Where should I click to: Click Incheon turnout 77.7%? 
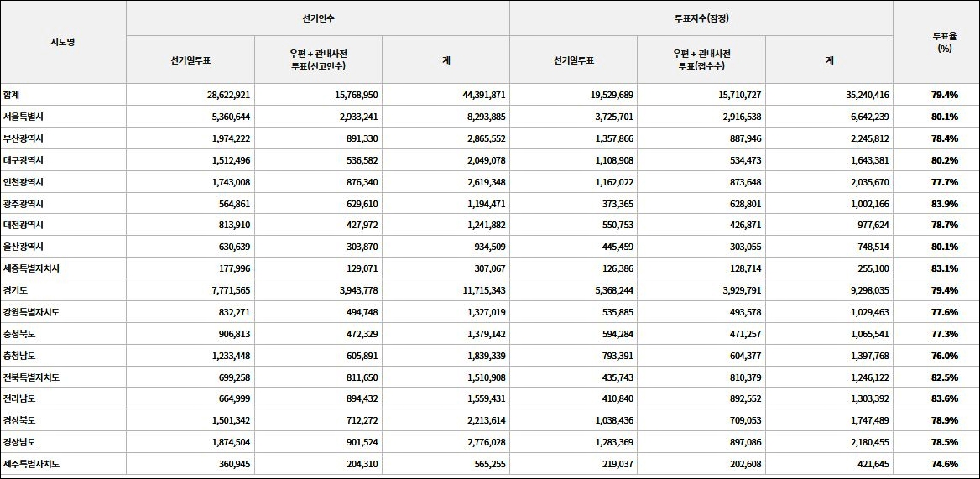pyautogui.click(x=945, y=182)
